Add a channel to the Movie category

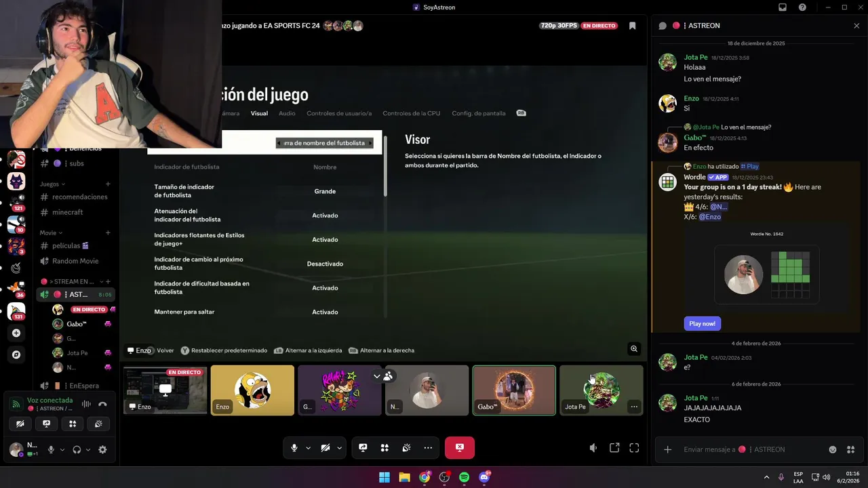[x=108, y=232]
